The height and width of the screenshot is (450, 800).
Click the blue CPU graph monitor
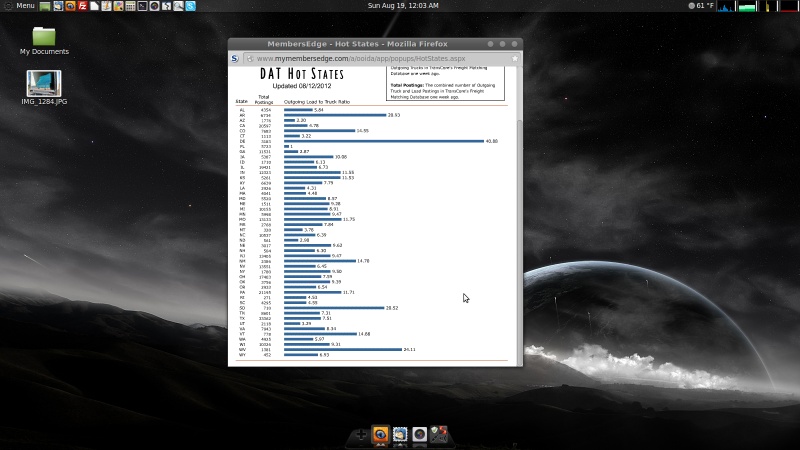click(x=726, y=6)
